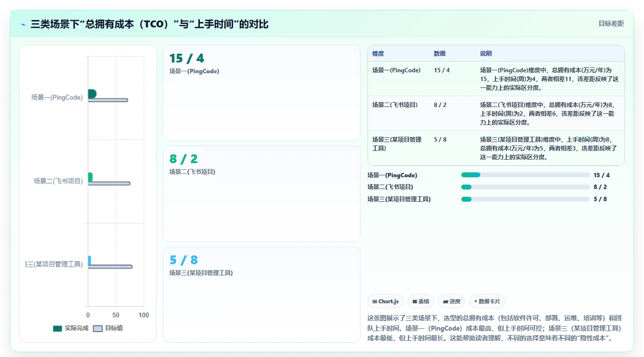Viewport: 644px width, 357px height.
Task: Click the 实际完成 legend text
Action: click(77, 328)
